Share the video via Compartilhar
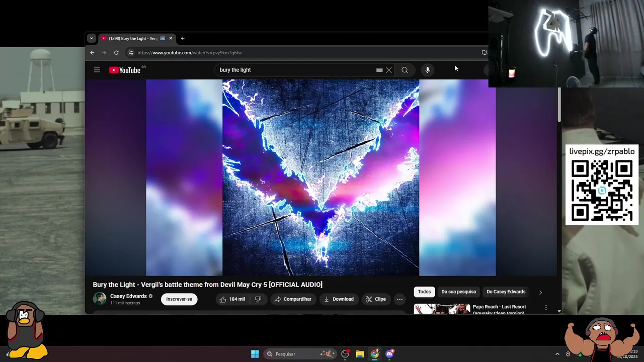The image size is (644, 362). pos(293,299)
